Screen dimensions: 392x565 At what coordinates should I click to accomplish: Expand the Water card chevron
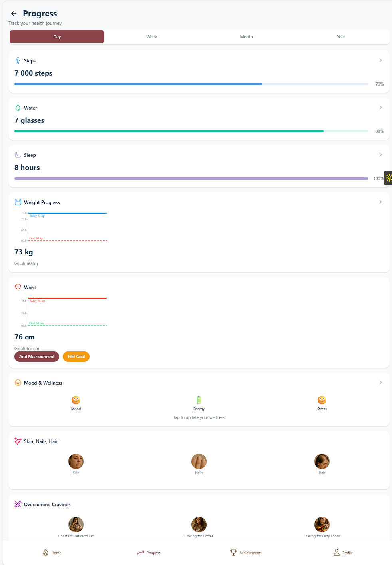pos(380,108)
